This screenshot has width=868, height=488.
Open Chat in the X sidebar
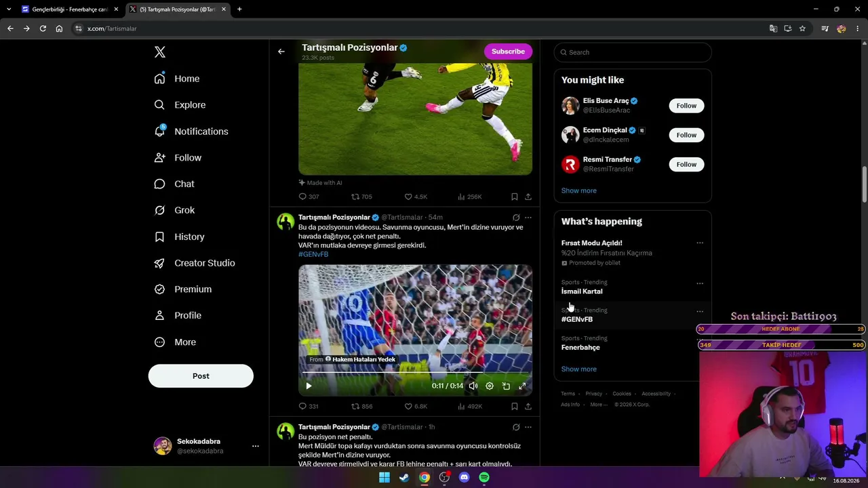pyautogui.click(x=174, y=184)
